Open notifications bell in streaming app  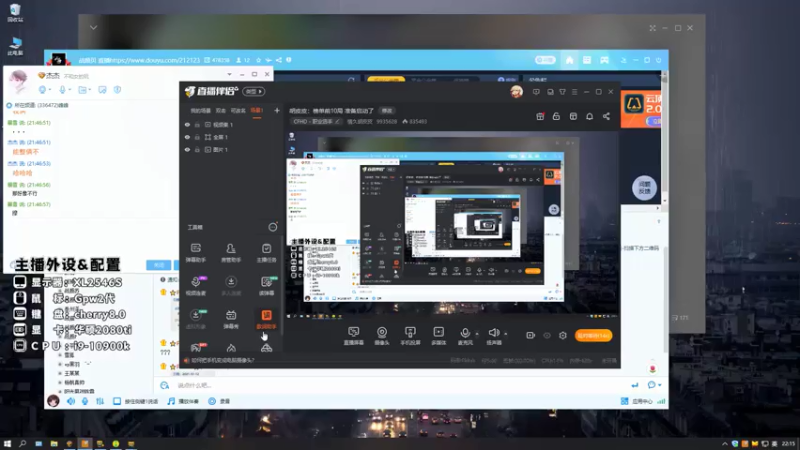(x=590, y=116)
